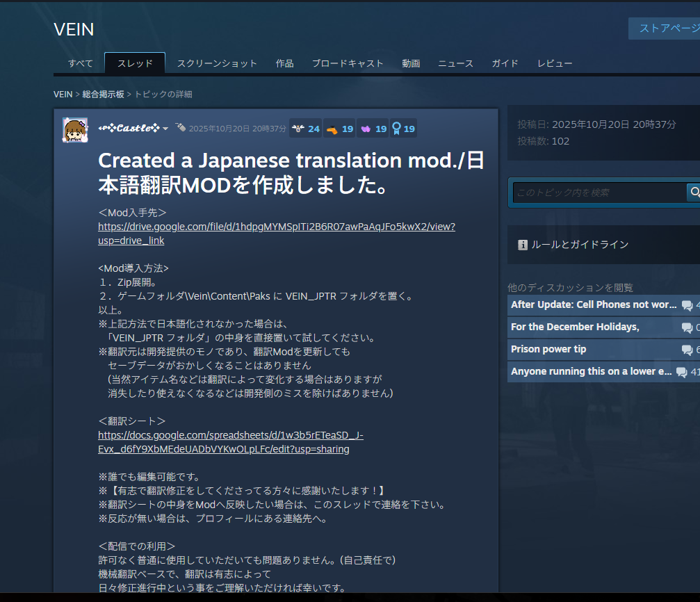Click the orange award badge showing 19

click(x=339, y=129)
